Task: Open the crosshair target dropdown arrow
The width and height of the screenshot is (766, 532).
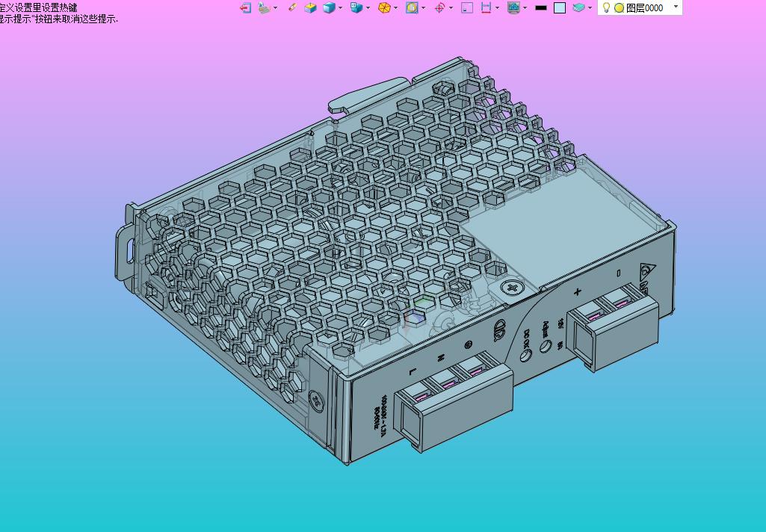Action: (x=451, y=7)
